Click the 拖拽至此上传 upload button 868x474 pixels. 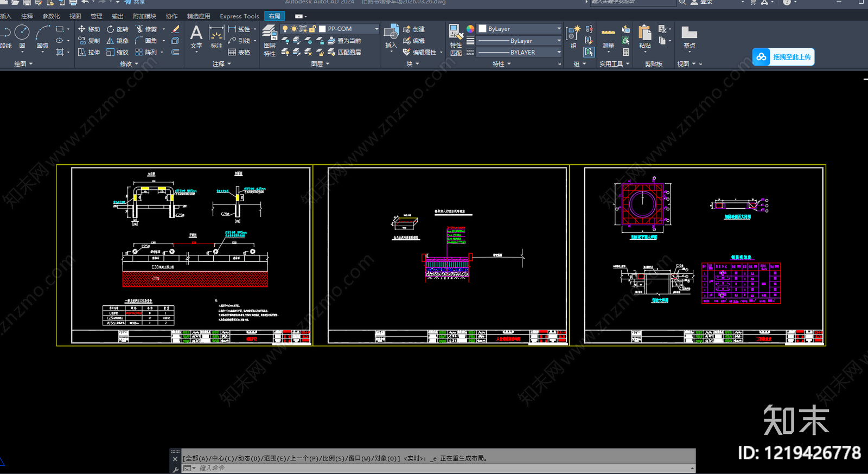click(x=783, y=57)
